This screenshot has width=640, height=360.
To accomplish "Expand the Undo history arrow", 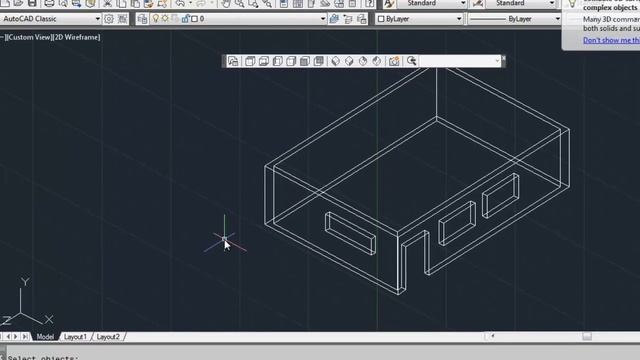I will [x=190, y=3].
